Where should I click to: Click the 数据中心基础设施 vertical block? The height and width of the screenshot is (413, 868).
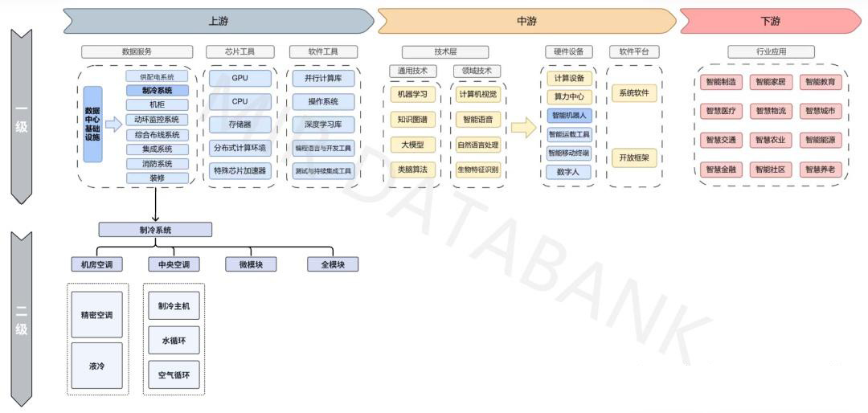click(93, 125)
